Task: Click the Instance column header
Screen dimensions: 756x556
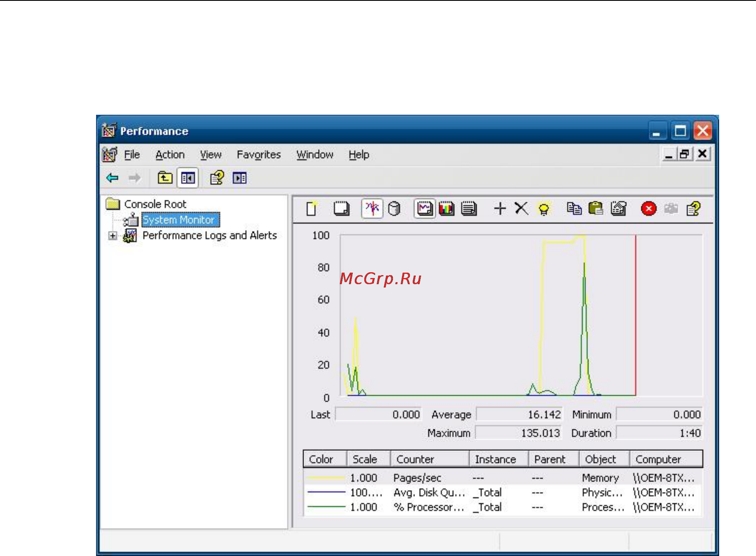Action: pyautogui.click(x=499, y=459)
